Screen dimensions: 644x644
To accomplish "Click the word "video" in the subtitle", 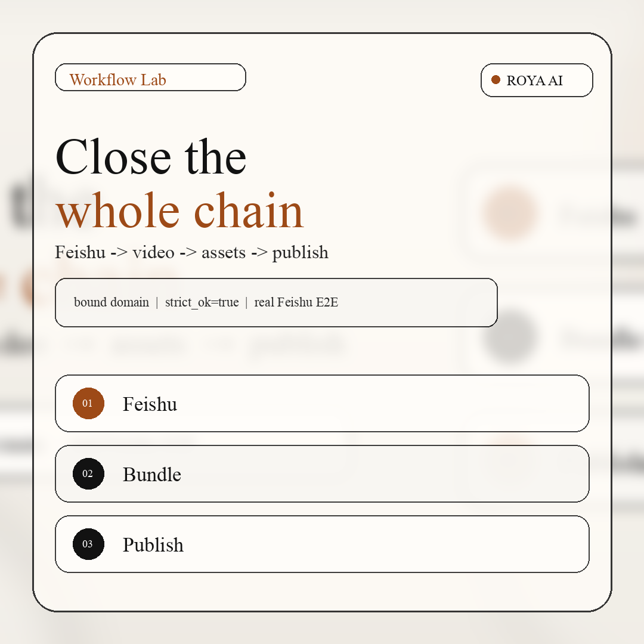I will pos(153,252).
